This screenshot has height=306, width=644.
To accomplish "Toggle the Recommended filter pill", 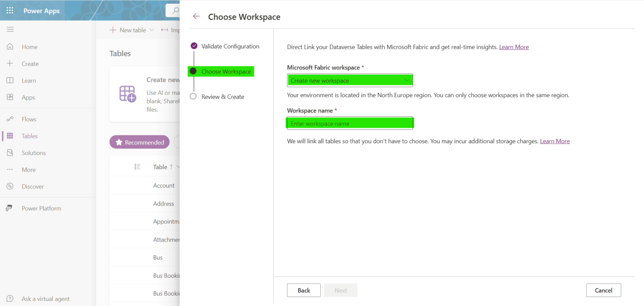I will click(139, 142).
